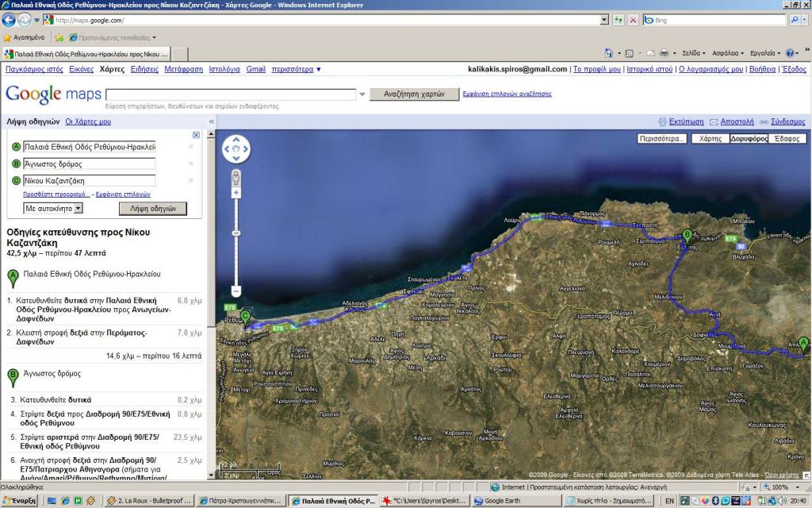Switch to Google Earth in taskbar

tap(516, 501)
